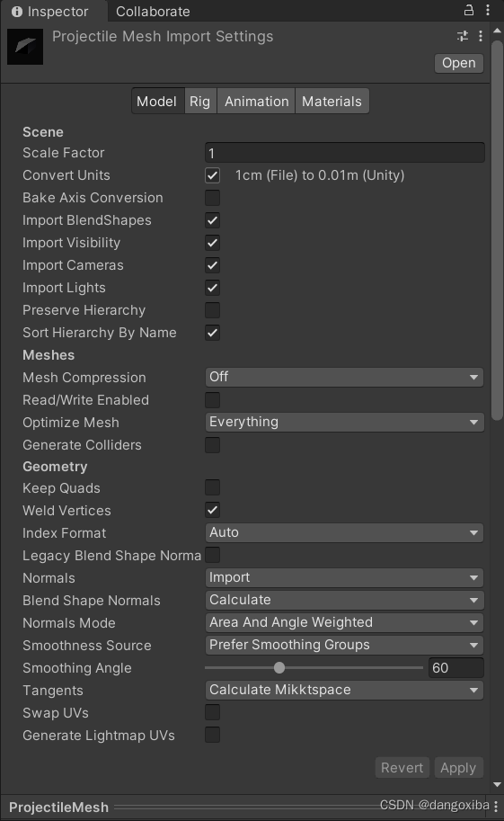Open the Inspector tab kebab menu
The width and height of the screenshot is (504, 821).
click(488, 10)
